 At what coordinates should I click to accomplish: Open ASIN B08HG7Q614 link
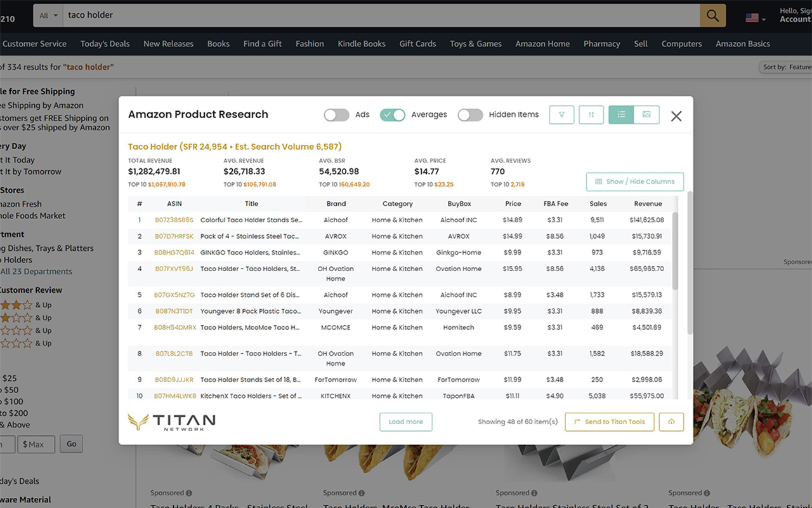(x=174, y=253)
